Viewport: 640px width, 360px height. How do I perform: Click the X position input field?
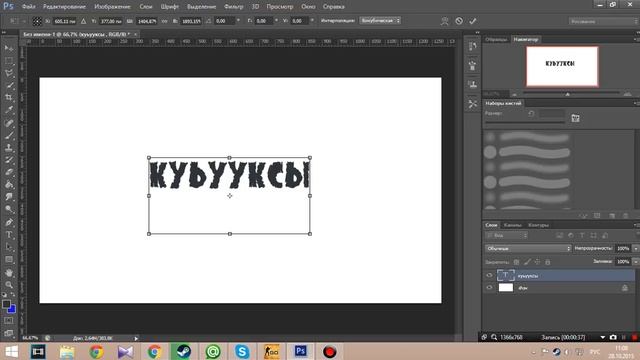[64, 21]
